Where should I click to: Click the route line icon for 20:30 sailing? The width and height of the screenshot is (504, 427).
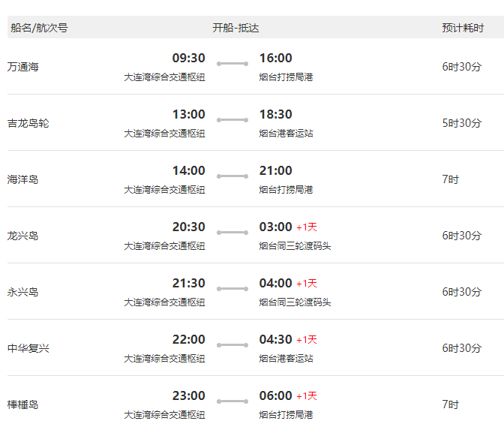click(232, 233)
